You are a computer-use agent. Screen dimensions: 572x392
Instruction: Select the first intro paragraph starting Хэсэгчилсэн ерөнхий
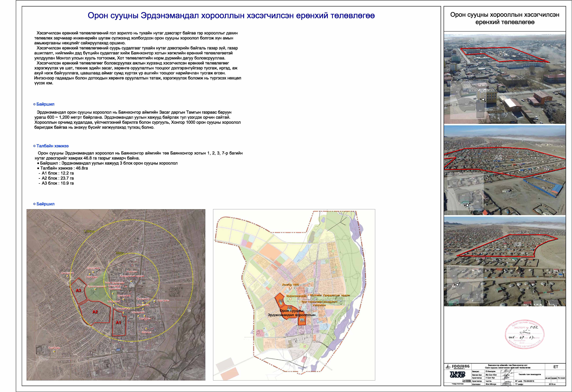[x=136, y=38]
